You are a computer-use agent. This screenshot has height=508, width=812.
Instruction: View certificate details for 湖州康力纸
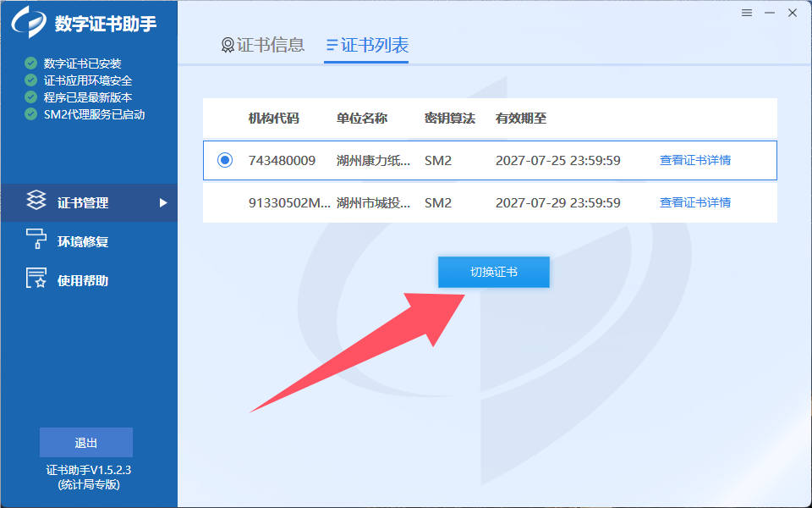pyautogui.click(x=694, y=160)
